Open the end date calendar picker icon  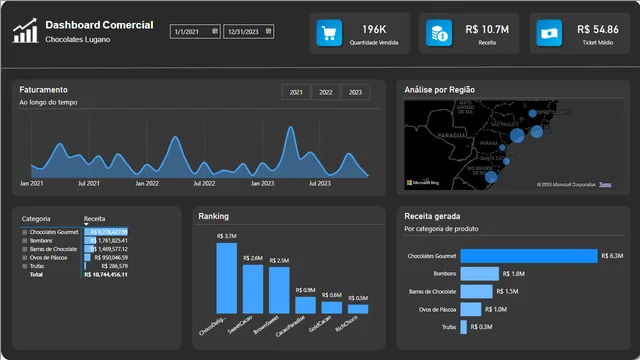(x=268, y=31)
